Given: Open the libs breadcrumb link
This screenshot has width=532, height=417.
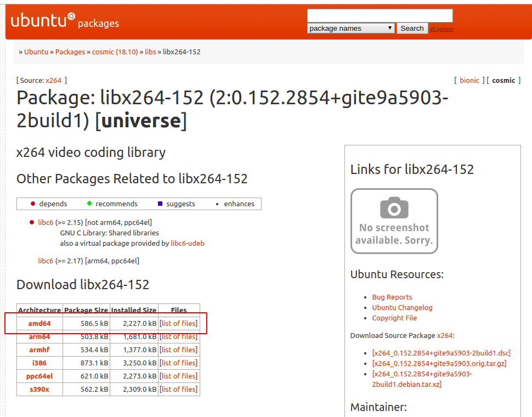Looking at the screenshot, I should [x=150, y=52].
